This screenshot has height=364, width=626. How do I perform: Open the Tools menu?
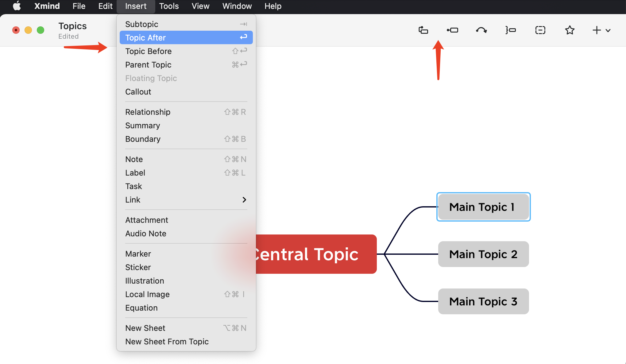(169, 6)
